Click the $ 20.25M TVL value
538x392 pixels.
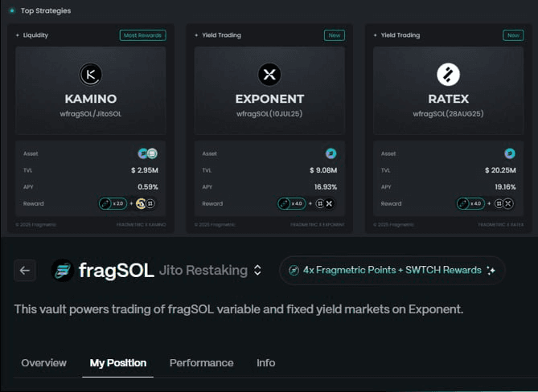click(x=500, y=170)
